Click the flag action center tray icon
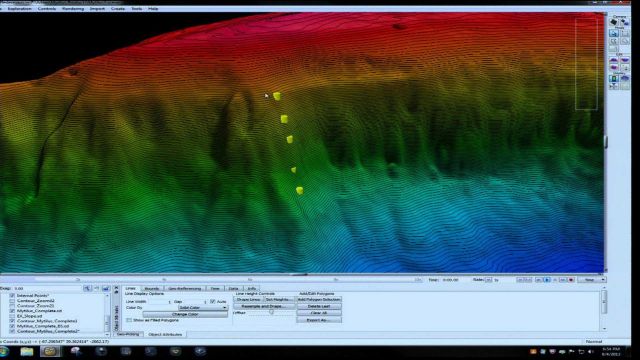 pyautogui.click(x=571, y=351)
